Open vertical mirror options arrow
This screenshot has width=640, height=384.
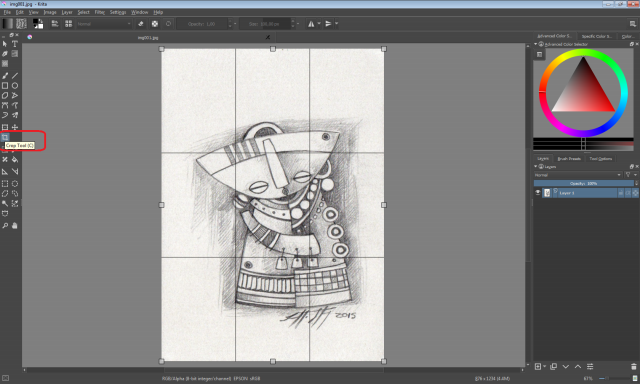click(336, 24)
